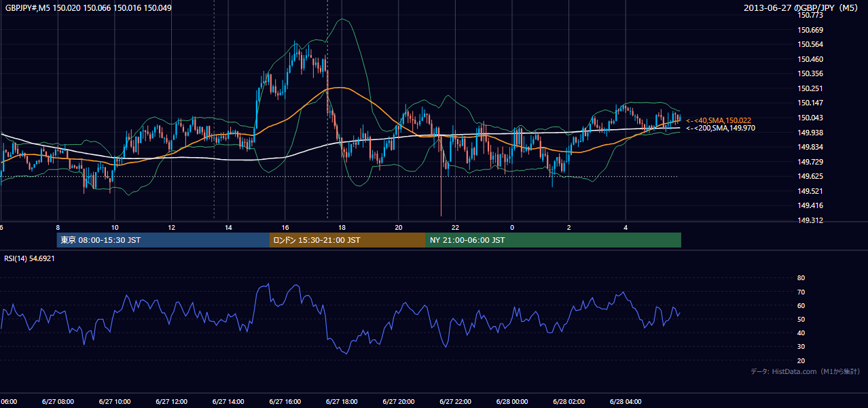868x408 pixels.
Task: Click price axis label 149.416
Action: (x=810, y=205)
